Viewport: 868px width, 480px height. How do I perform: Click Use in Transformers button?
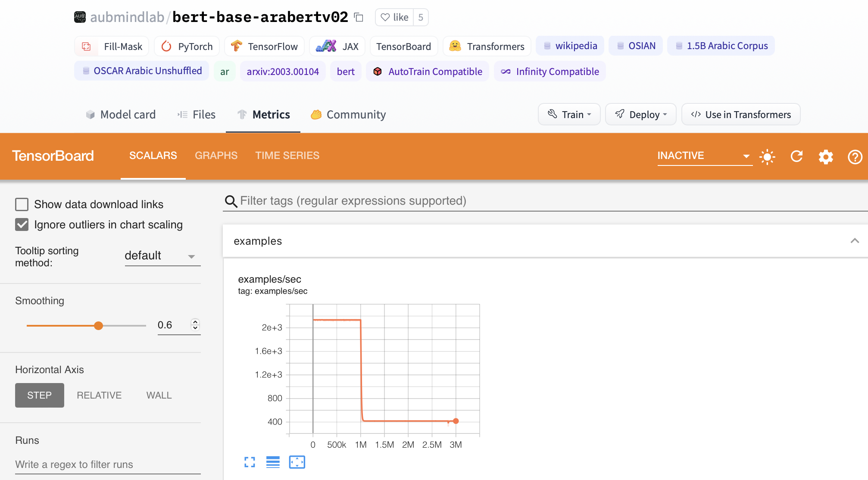point(740,115)
